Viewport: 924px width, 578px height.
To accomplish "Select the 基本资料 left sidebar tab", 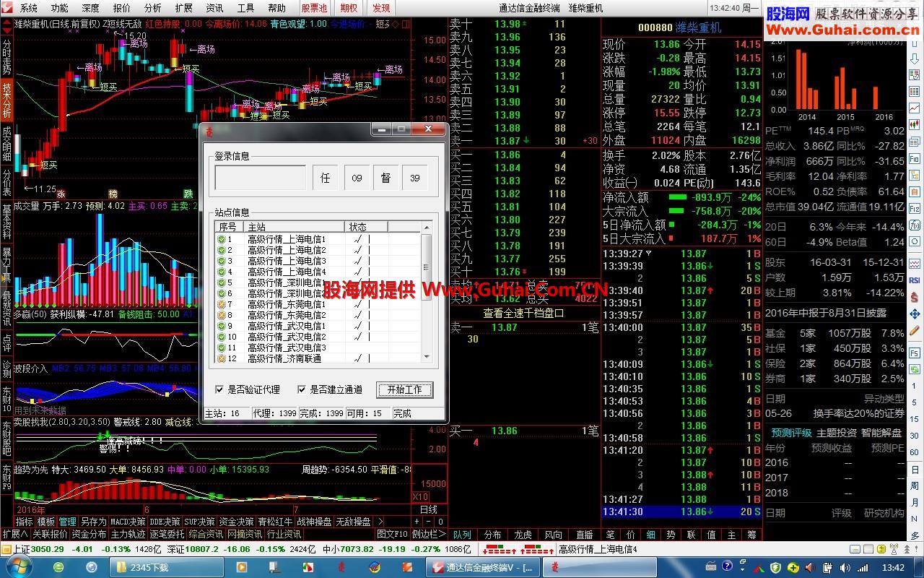I will [x=6, y=222].
